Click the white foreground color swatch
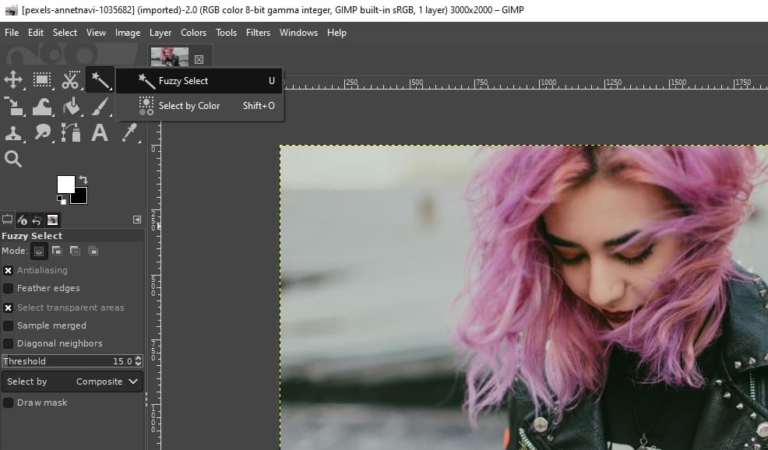The width and height of the screenshot is (768, 450). click(x=65, y=184)
